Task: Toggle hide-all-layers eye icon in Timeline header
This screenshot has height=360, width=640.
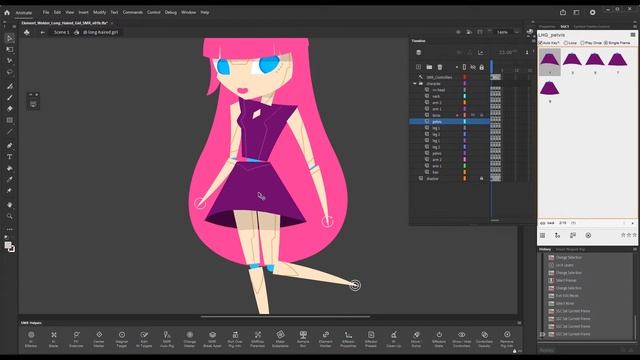Action: (x=473, y=67)
